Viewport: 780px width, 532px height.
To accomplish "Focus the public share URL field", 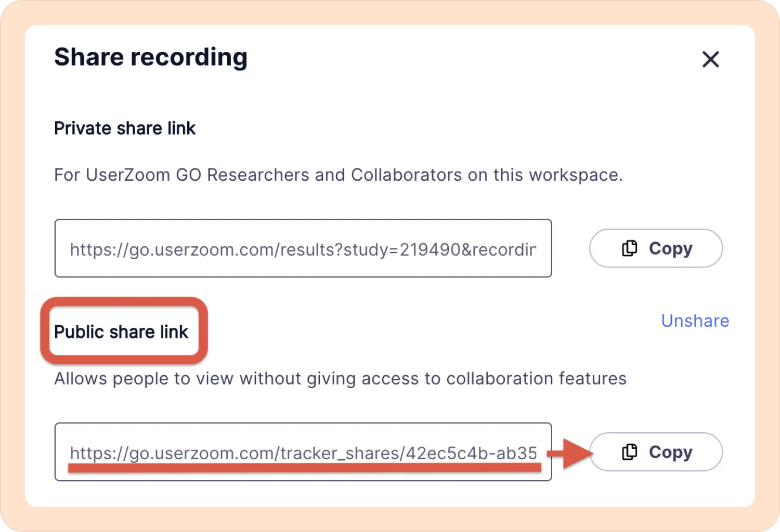I will click(303, 452).
